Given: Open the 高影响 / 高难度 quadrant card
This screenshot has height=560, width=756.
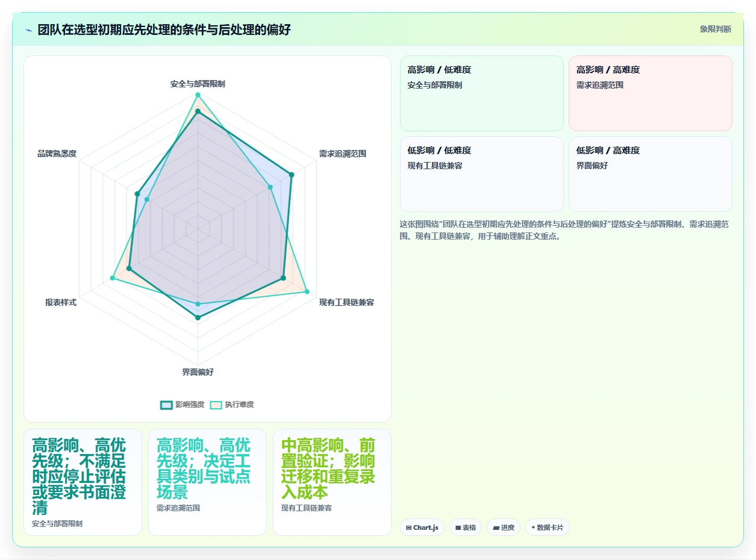Looking at the screenshot, I should (651, 93).
